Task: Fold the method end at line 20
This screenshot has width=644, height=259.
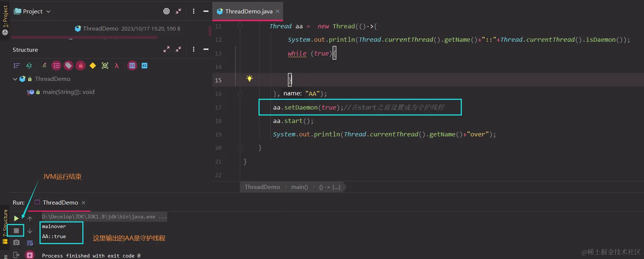Action: (240, 148)
